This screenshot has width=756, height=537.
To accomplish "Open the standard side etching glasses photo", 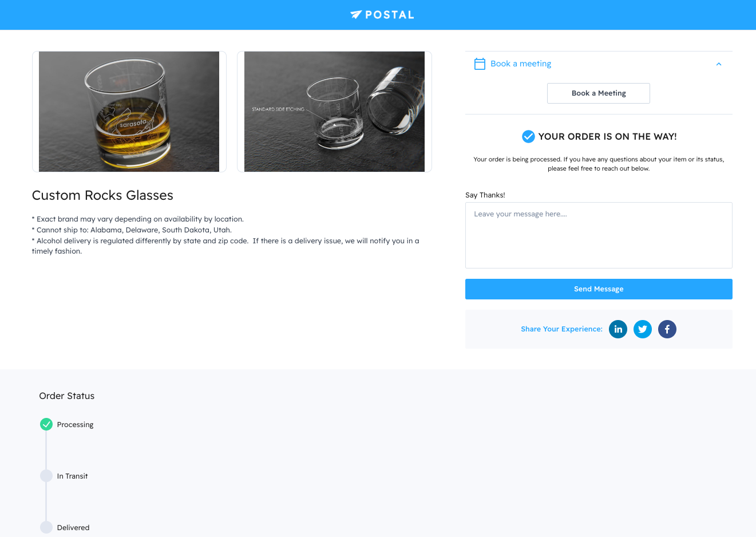I will pyautogui.click(x=334, y=112).
